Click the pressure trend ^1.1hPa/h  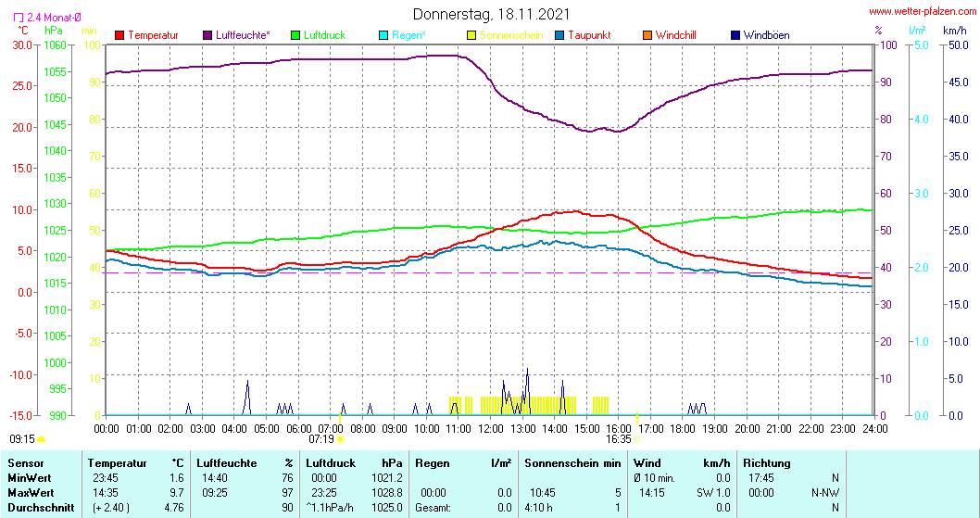(330, 508)
